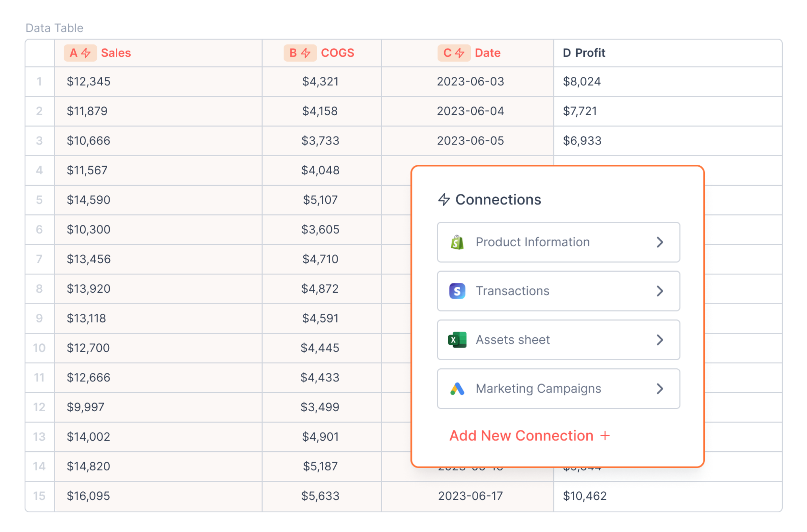This screenshot has height=532, width=807.
Task: Click the Shopify icon beside Product Information
Action: click(x=457, y=242)
